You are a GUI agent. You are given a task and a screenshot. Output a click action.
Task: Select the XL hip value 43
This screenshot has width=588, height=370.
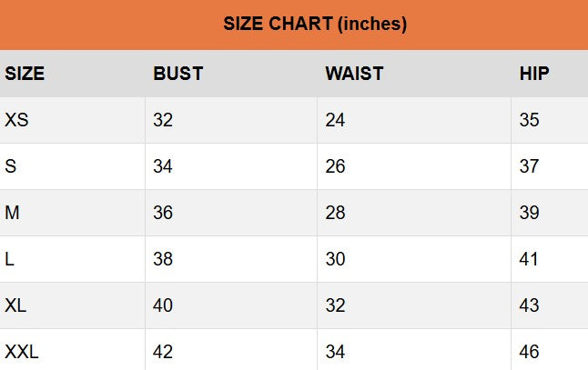click(x=529, y=305)
